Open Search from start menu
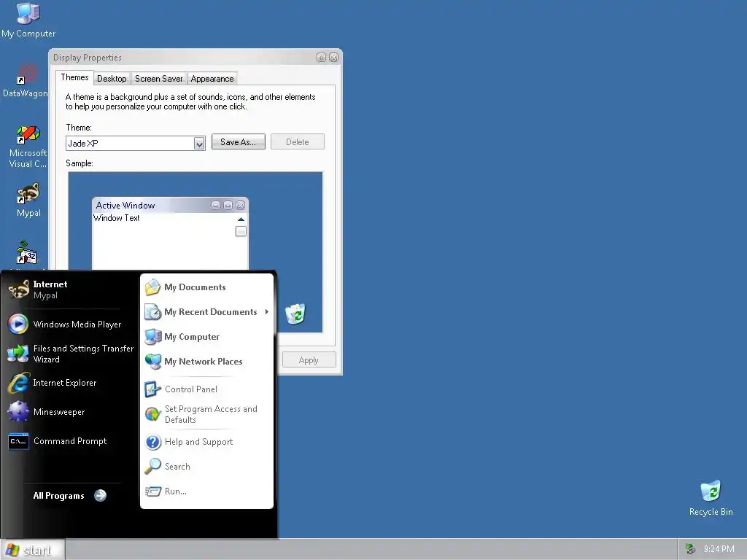Screen dimensions: 747x560 pos(206,467)
